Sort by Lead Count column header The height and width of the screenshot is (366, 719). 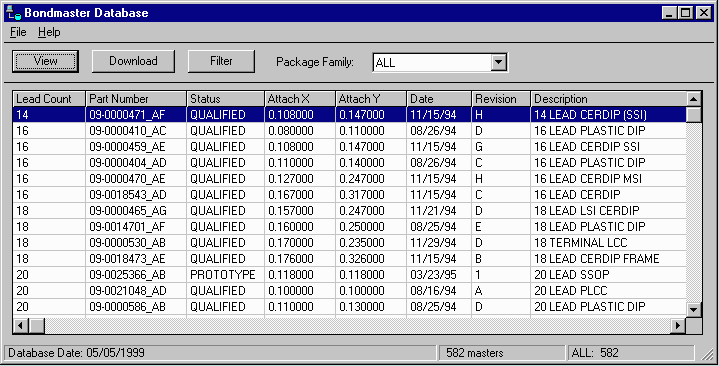(x=49, y=99)
